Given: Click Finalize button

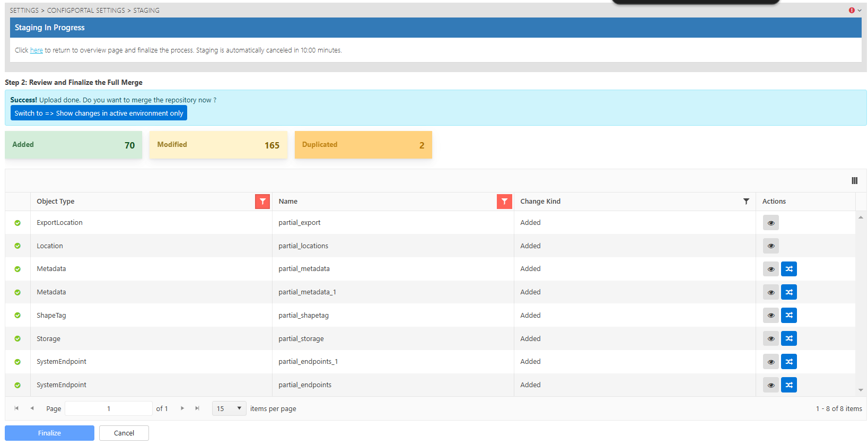Looking at the screenshot, I should coord(49,433).
